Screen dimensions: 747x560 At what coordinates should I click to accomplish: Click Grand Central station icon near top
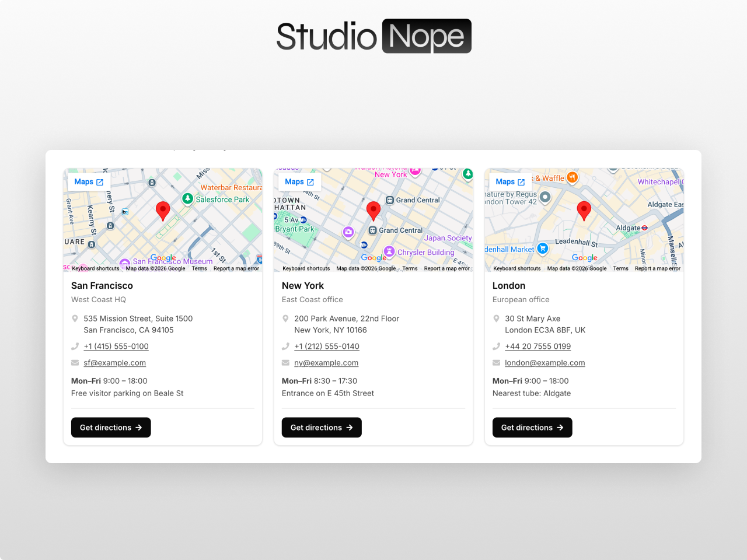390,200
